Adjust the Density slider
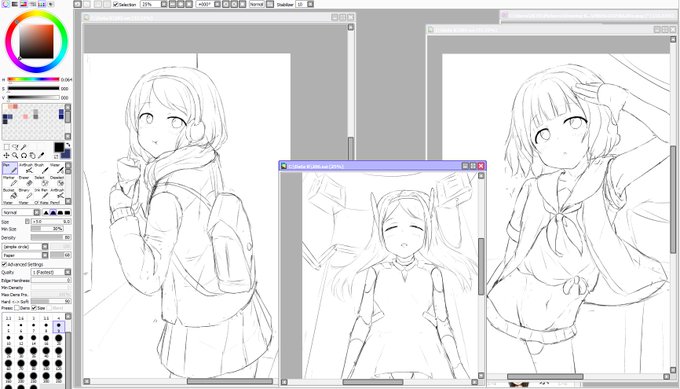 50,238
